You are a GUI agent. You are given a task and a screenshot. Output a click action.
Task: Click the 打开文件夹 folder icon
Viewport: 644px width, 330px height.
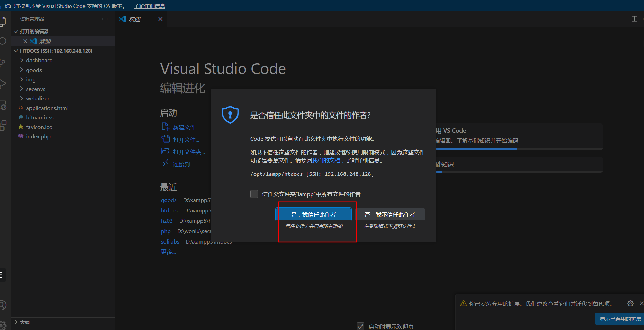(x=165, y=151)
